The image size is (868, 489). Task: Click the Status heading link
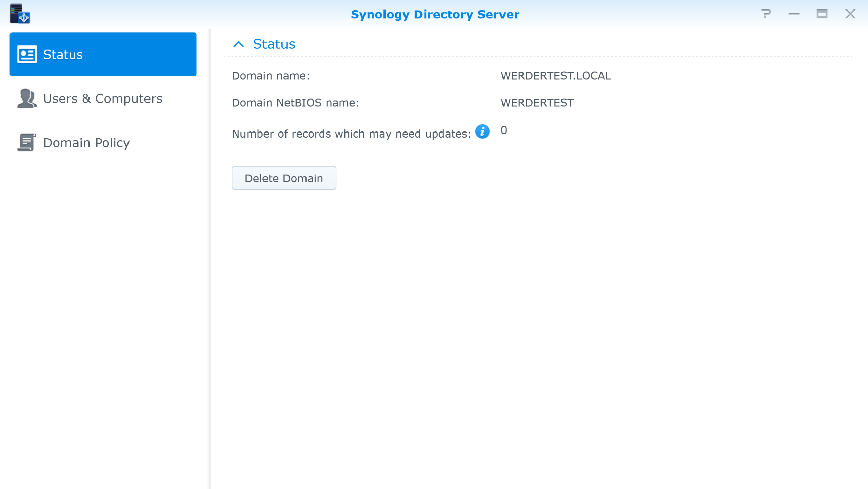coord(273,44)
